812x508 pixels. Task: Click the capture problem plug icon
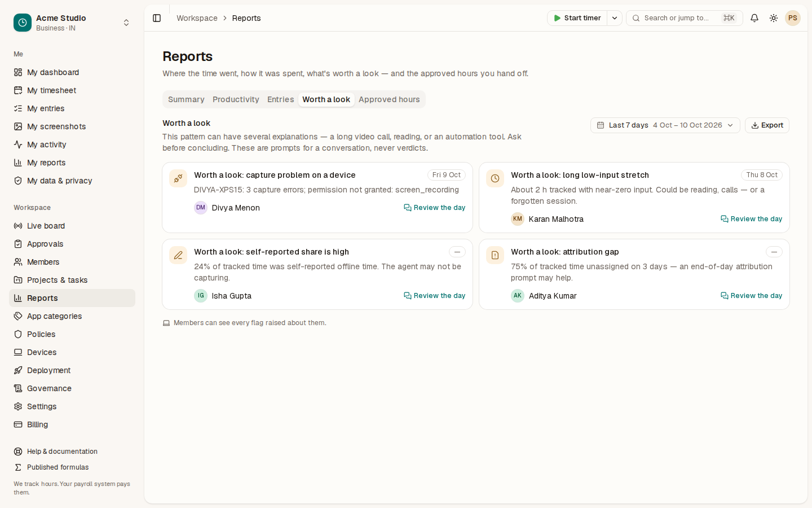pos(178,178)
